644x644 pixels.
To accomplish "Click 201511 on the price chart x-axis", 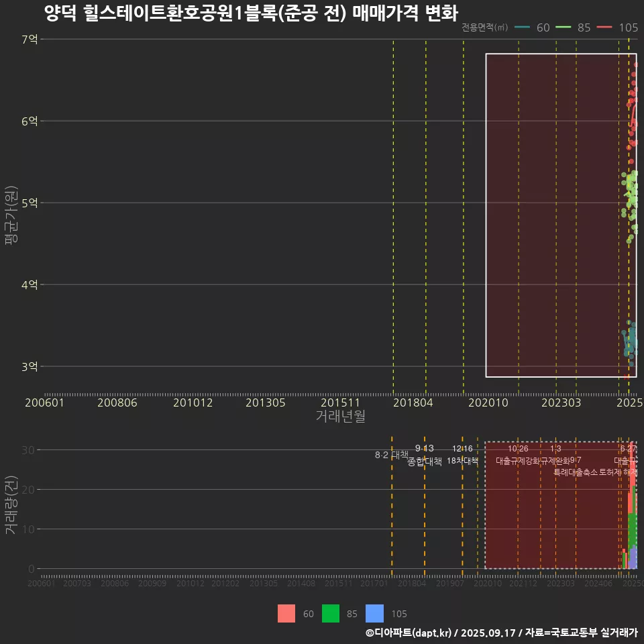I will click(x=340, y=402).
